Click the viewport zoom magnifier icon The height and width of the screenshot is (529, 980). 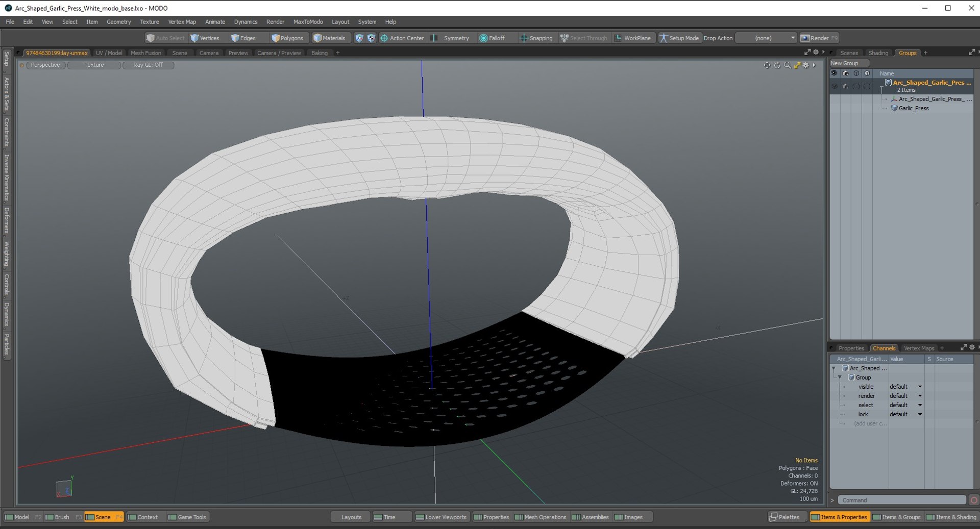click(x=787, y=65)
